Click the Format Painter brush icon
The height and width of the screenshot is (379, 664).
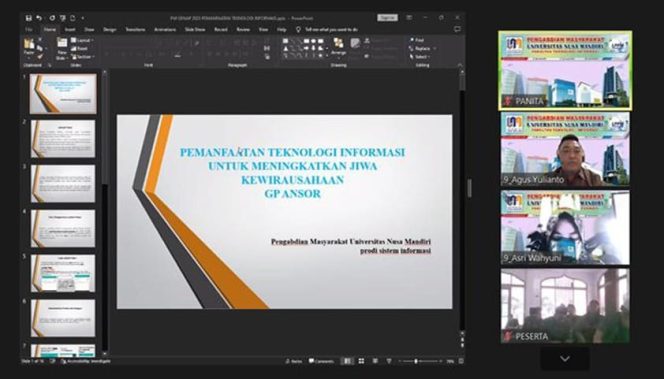[40, 57]
